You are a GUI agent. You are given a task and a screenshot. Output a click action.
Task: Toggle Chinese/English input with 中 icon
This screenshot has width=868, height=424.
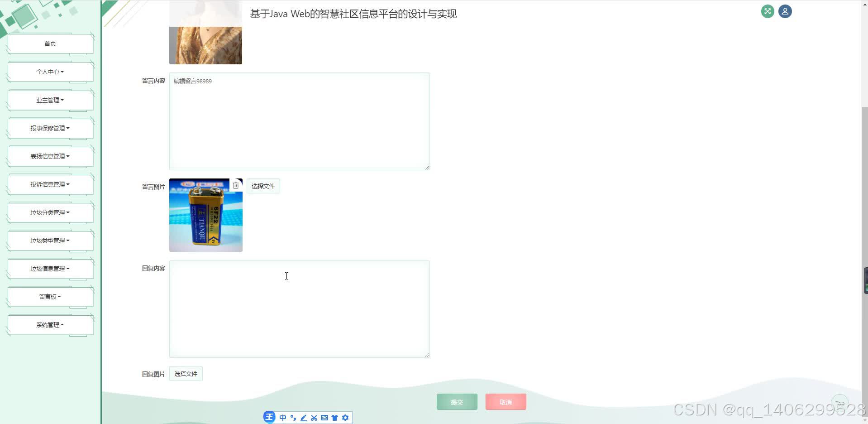tap(282, 418)
